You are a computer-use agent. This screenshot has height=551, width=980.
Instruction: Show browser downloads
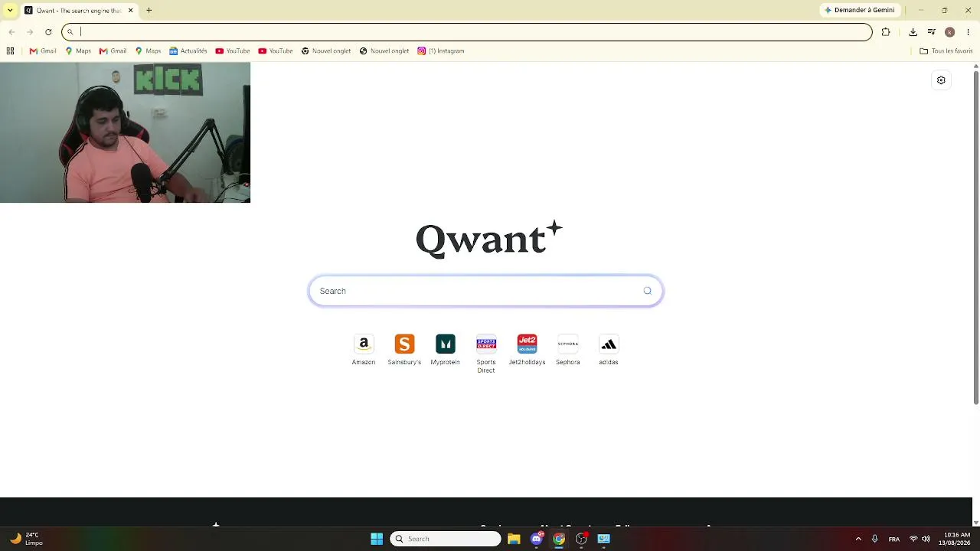(x=913, y=32)
